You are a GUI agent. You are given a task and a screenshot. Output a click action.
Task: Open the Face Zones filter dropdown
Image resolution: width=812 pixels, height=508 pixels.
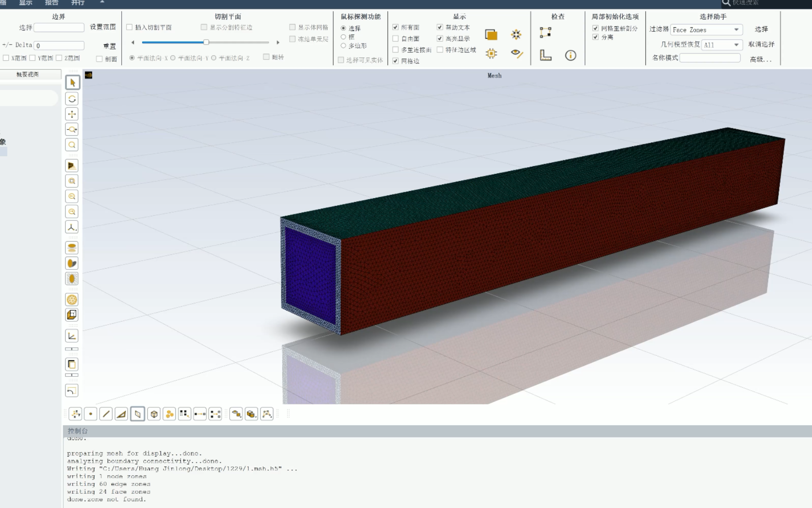736,30
